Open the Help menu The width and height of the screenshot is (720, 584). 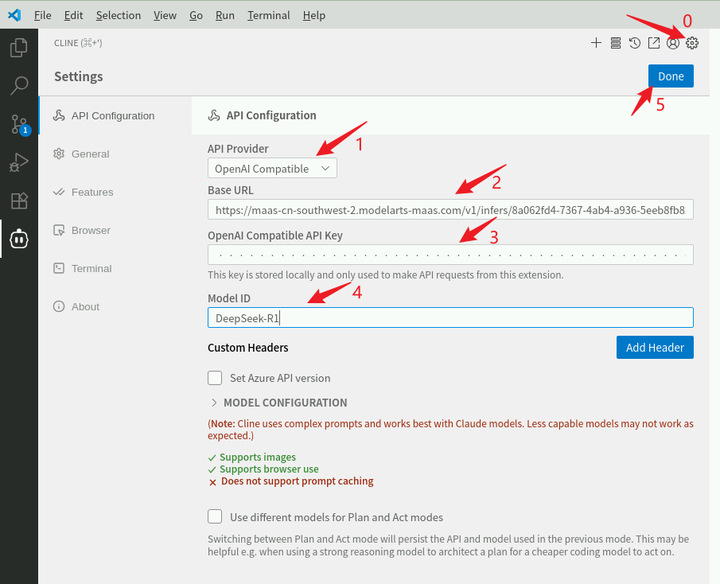(x=314, y=15)
